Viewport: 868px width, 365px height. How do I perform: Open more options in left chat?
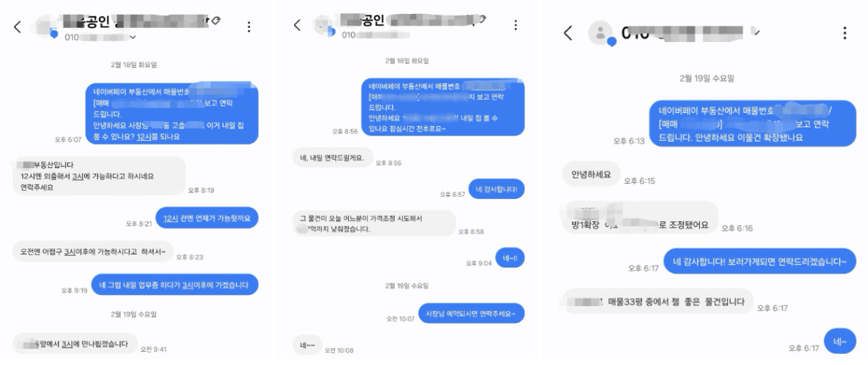249,27
